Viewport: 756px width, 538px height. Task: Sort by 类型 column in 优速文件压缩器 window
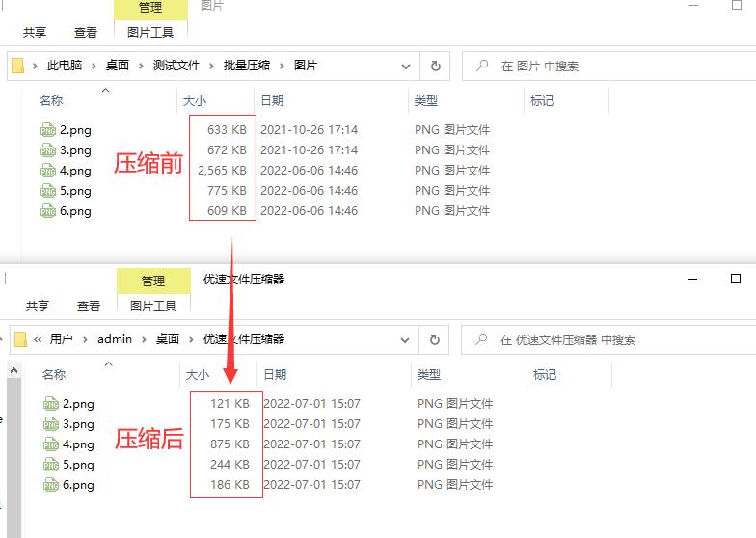click(429, 374)
